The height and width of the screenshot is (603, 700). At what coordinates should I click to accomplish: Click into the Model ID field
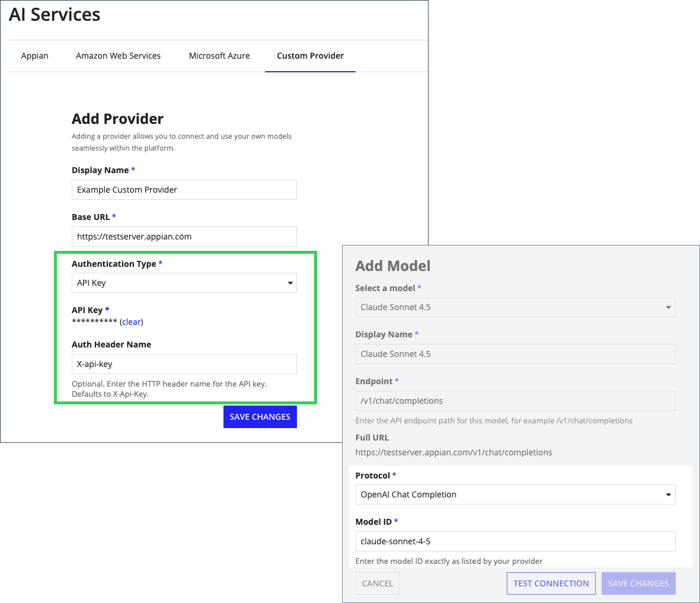point(515,541)
